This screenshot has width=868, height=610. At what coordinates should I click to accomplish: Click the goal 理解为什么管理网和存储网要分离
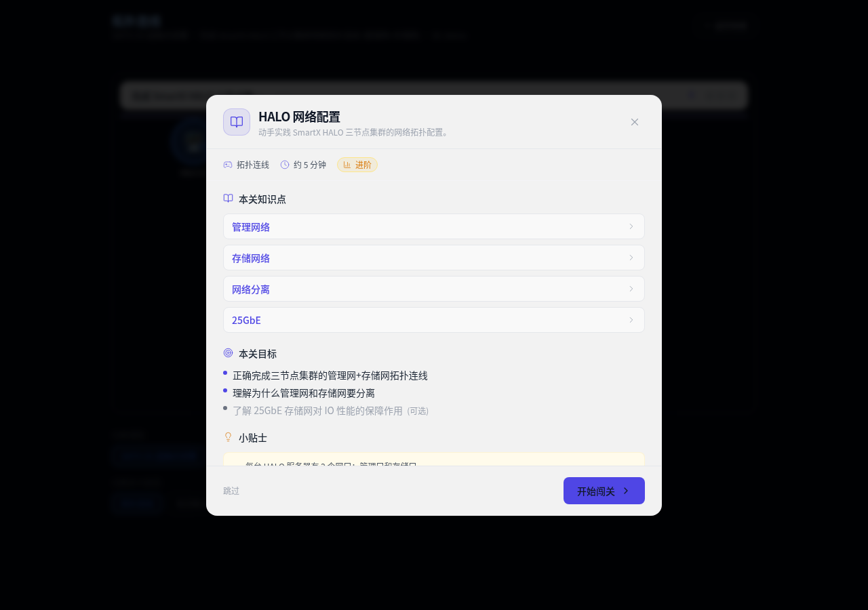tap(304, 393)
